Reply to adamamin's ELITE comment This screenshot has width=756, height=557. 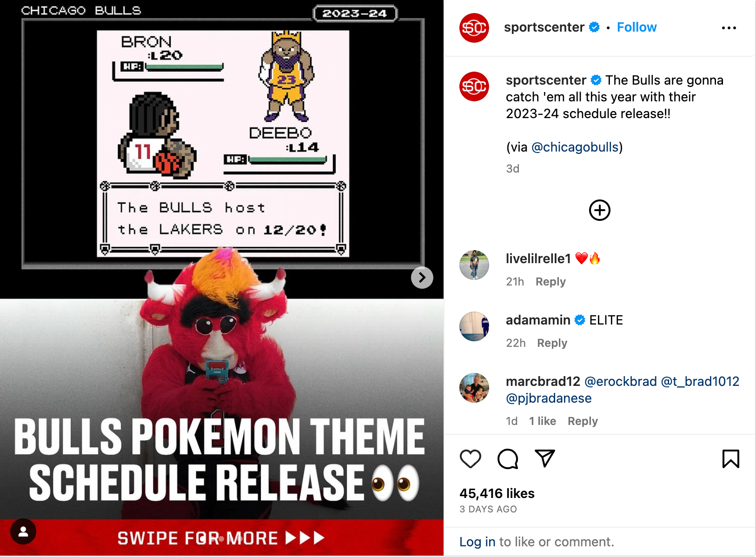[552, 343]
